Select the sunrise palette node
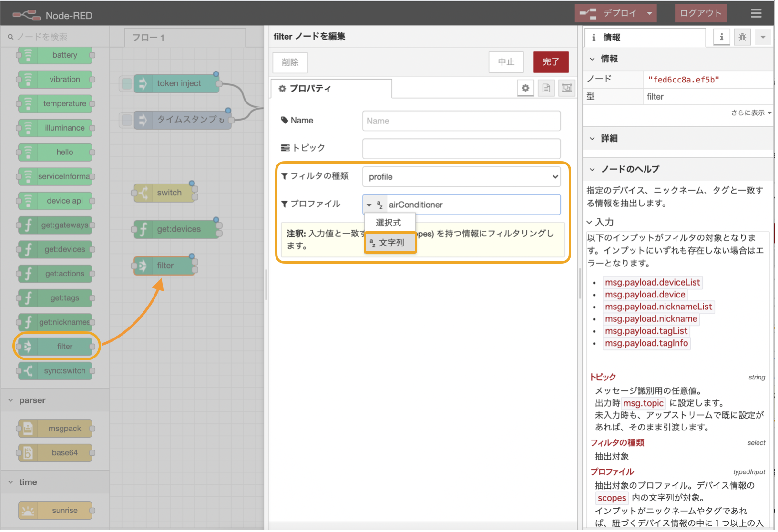Screen dimensions: 778x532 click(56, 511)
